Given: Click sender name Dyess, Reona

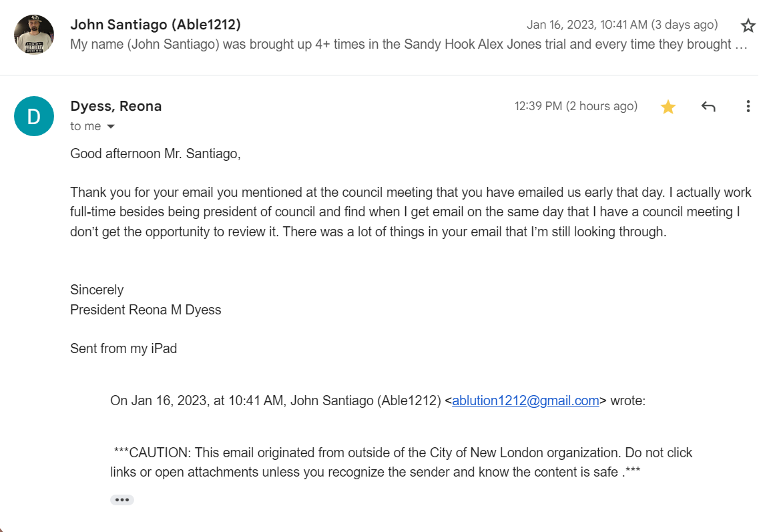Looking at the screenshot, I should pos(116,106).
